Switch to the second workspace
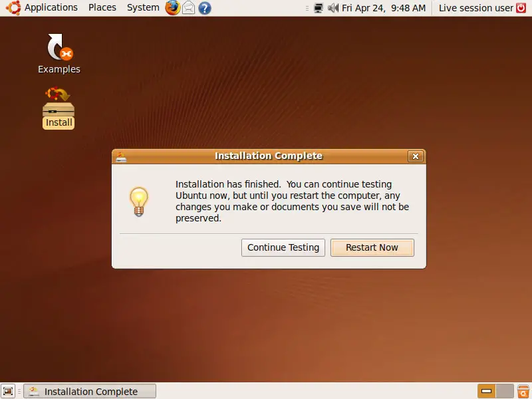Screen dimensions: 532x399 pyautogui.click(x=505, y=391)
